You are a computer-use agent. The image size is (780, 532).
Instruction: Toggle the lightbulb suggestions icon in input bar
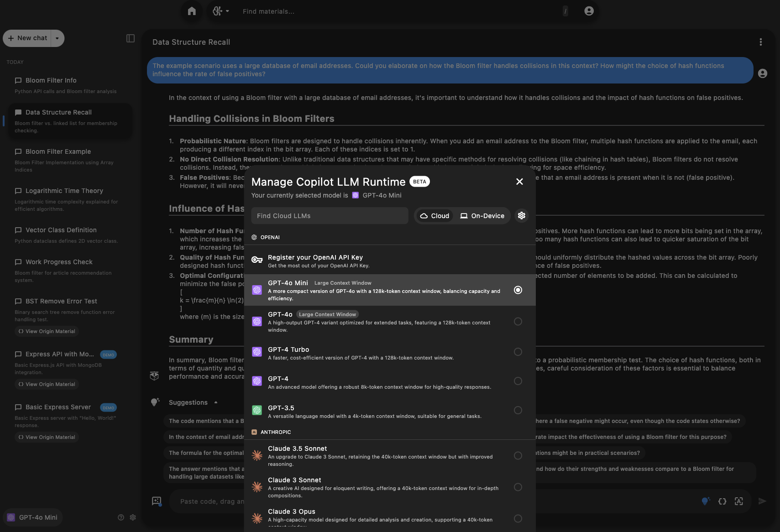[x=706, y=501]
